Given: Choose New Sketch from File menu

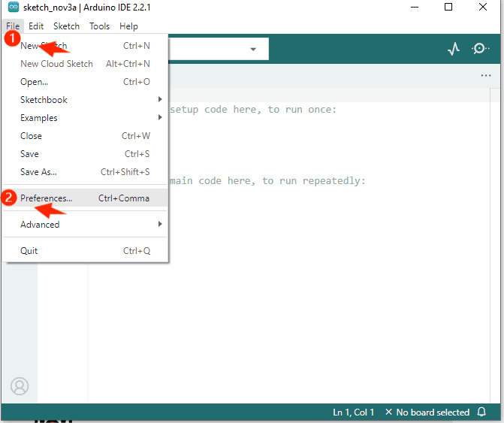Looking at the screenshot, I should [86, 46].
